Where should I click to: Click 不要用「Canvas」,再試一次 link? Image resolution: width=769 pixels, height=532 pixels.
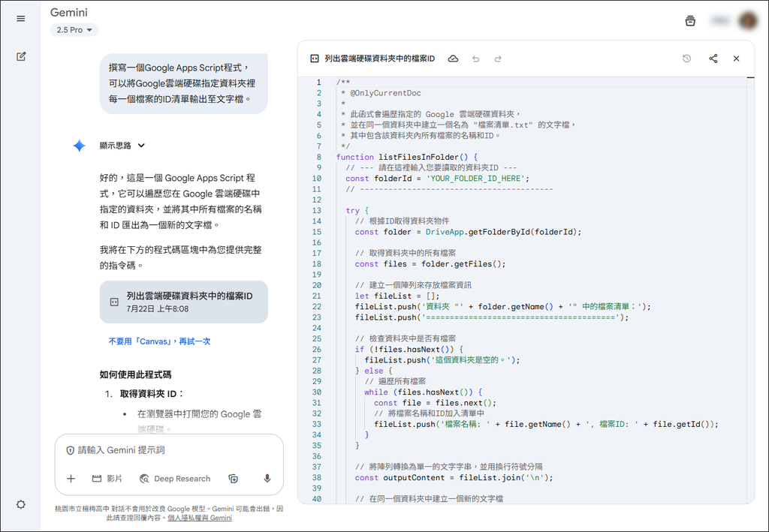[x=159, y=341]
